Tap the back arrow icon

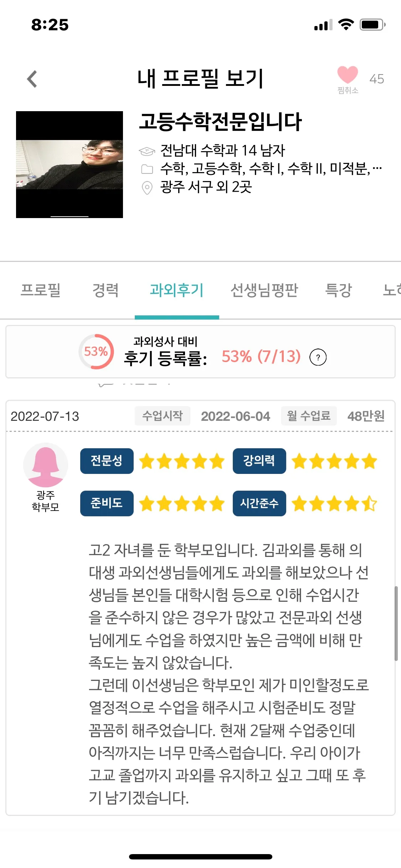[x=32, y=79]
